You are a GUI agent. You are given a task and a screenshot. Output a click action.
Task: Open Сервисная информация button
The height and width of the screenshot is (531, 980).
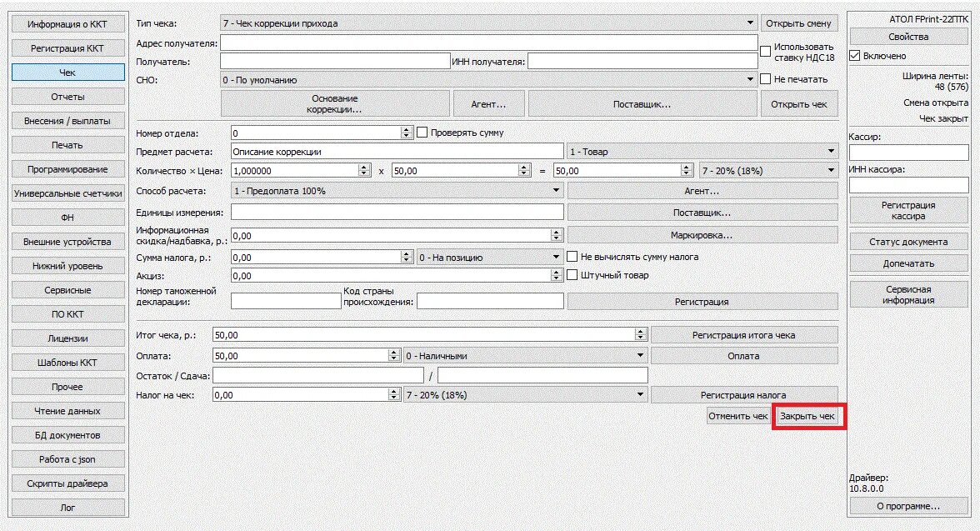[x=908, y=294]
